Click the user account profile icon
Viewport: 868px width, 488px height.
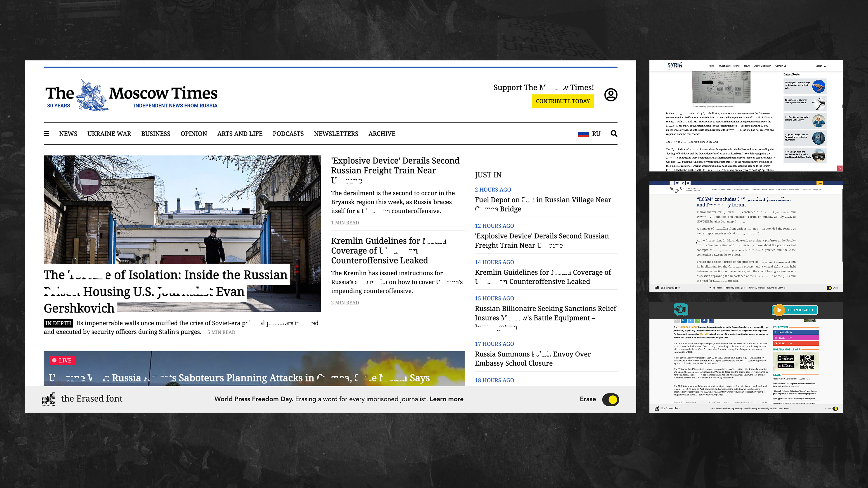pos(611,95)
